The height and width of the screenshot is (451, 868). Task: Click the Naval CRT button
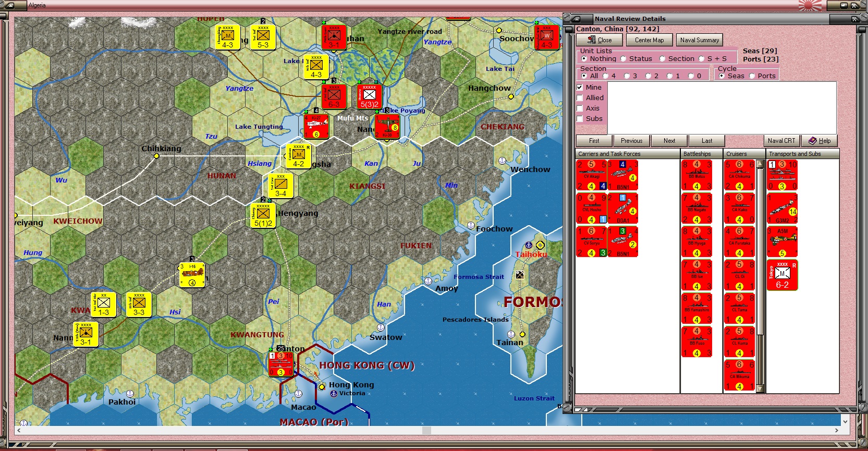pos(781,141)
